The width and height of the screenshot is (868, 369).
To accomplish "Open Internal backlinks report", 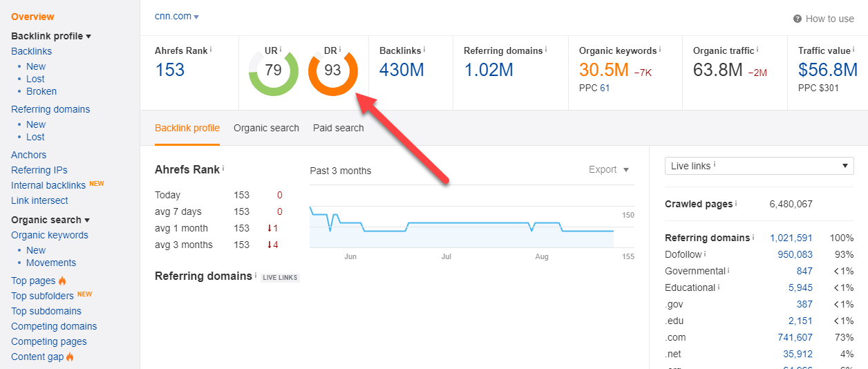I will pos(48,185).
